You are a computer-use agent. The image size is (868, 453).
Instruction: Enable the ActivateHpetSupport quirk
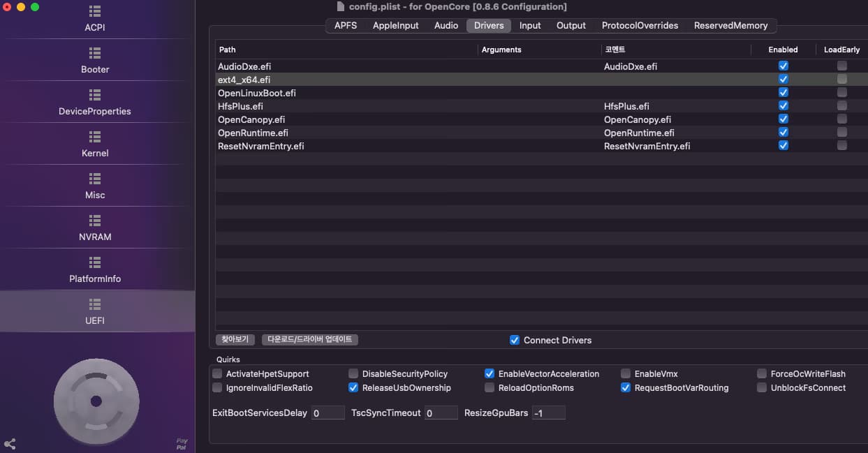[217, 373]
